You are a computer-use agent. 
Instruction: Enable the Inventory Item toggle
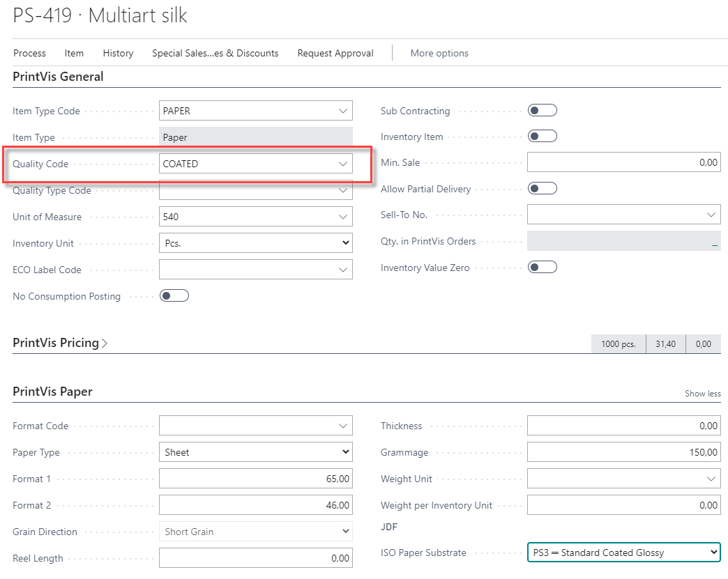click(x=543, y=137)
